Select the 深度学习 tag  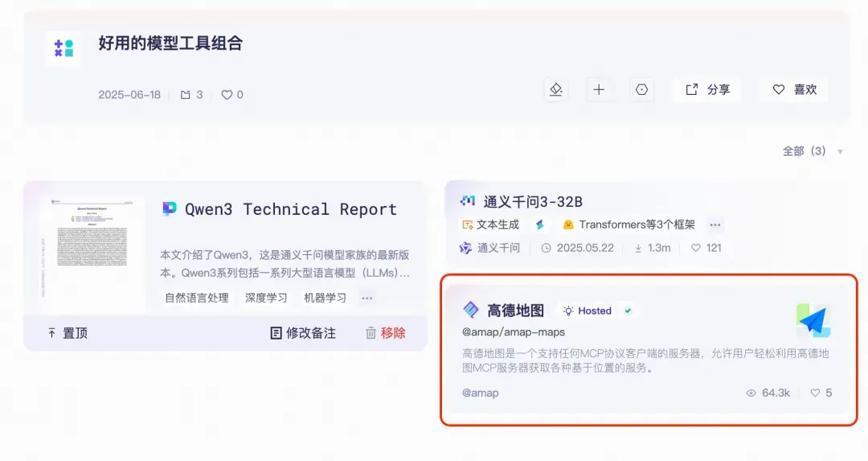click(266, 298)
